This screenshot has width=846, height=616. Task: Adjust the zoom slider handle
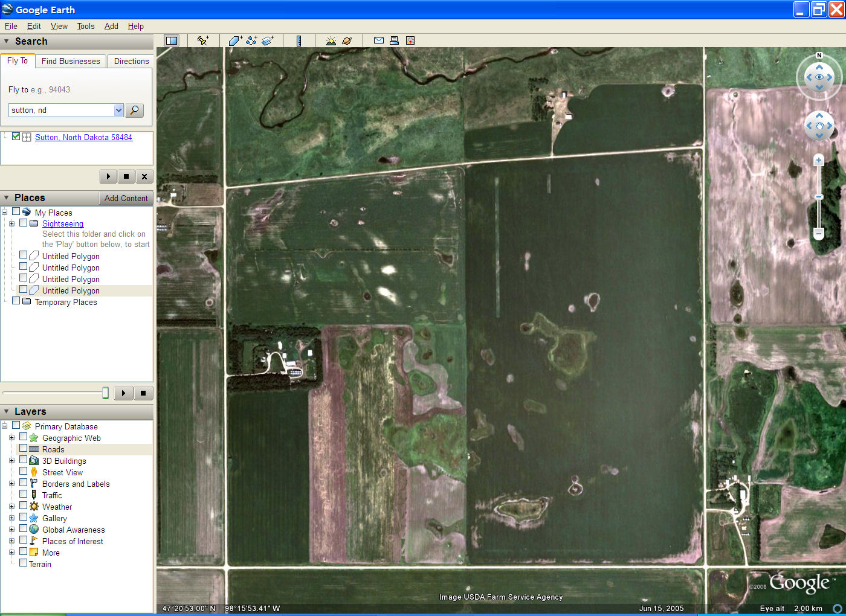coord(819,197)
